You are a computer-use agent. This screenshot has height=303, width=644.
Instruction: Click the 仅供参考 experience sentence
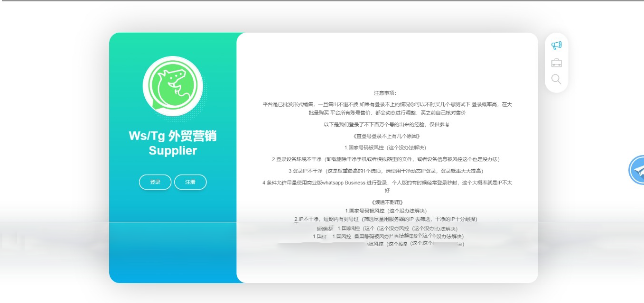tap(387, 124)
